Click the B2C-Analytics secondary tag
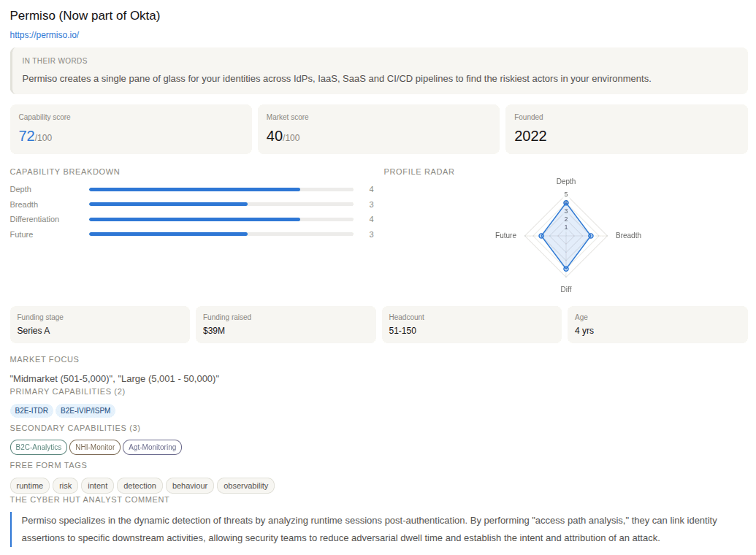Screen dimensions: 756x555 click(x=39, y=448)
